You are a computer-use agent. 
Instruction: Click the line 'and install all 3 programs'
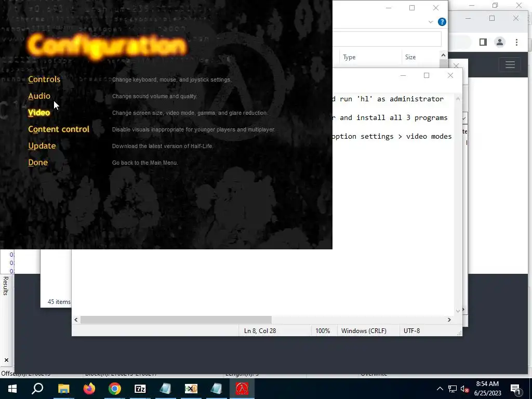(x=394, y=118)
